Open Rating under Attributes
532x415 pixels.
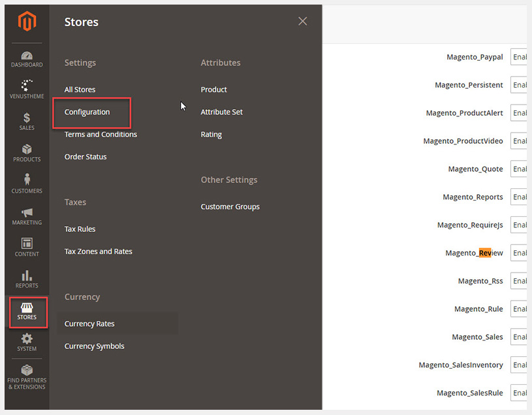[211, 135]
